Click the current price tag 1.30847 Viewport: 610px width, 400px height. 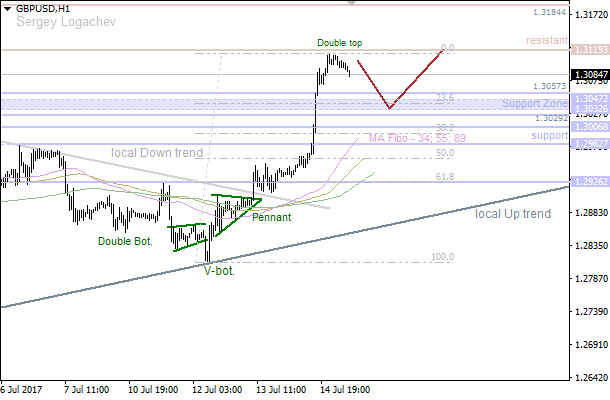pos(588,74)
